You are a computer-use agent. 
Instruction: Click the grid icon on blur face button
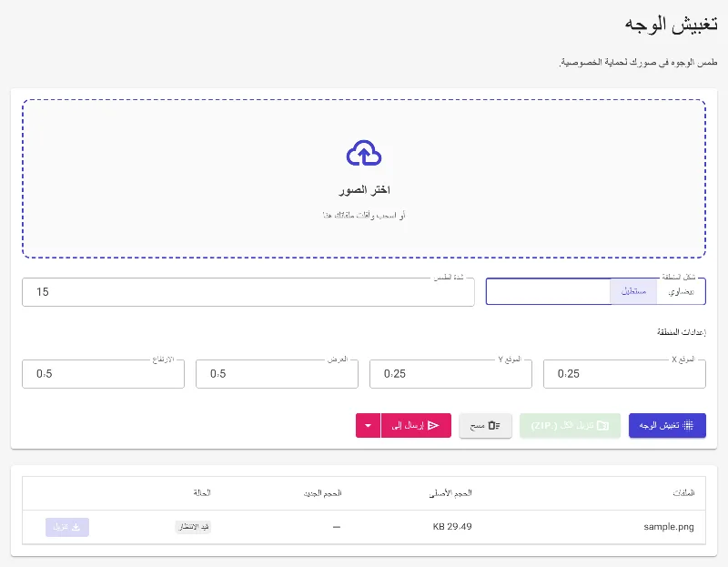click(x=688, y=425)
